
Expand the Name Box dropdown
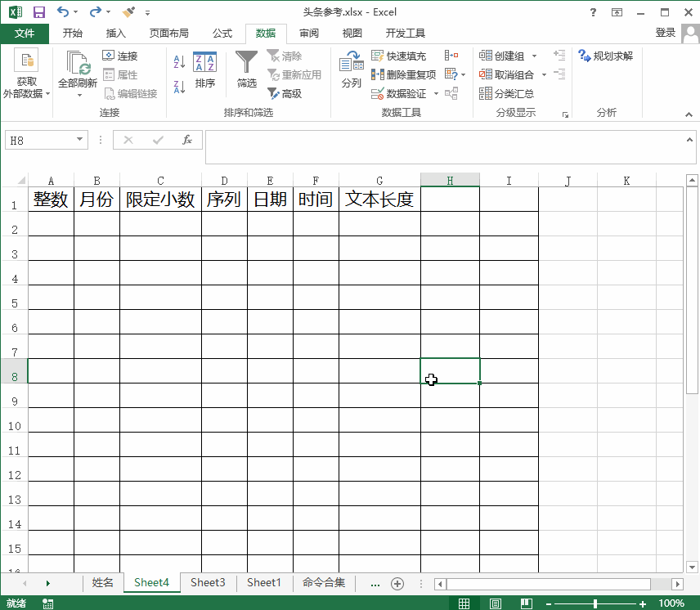point(79,139)
